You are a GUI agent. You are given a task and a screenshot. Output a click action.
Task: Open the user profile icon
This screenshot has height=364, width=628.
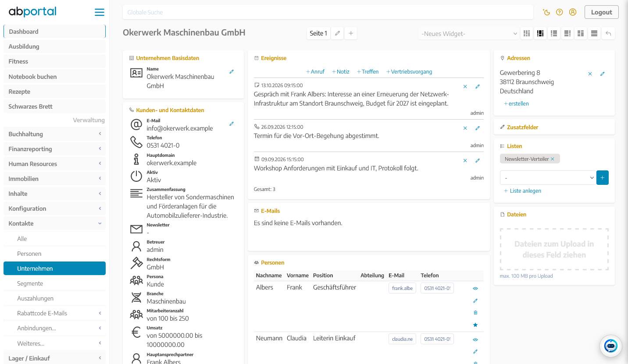573,12
